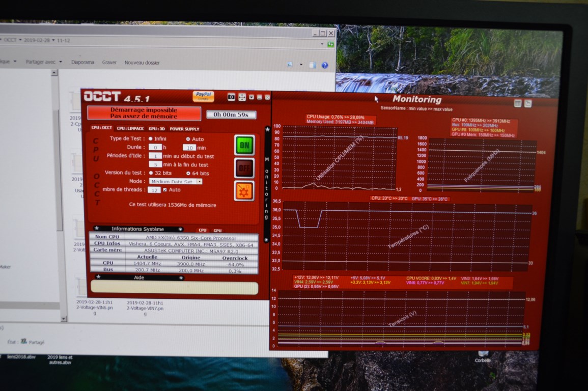This screenshot has width=588, height=391.
Task: Click the OCCT screenshot camera icon
Action: [x=231, y=97]
